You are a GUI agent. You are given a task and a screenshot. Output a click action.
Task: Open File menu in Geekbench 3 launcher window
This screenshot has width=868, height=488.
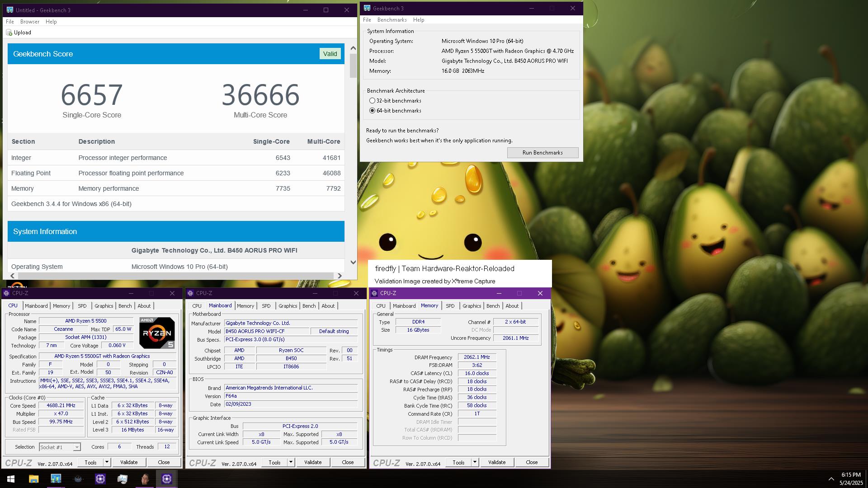367,20
